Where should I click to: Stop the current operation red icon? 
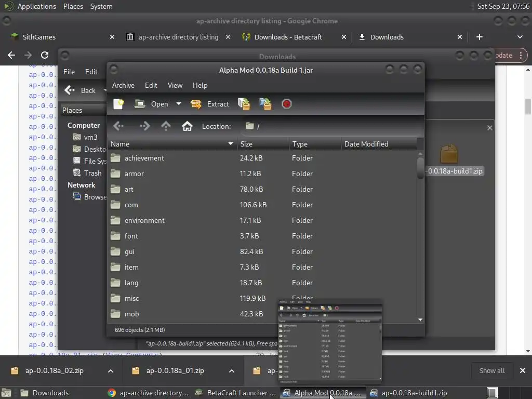coord(287,104)
